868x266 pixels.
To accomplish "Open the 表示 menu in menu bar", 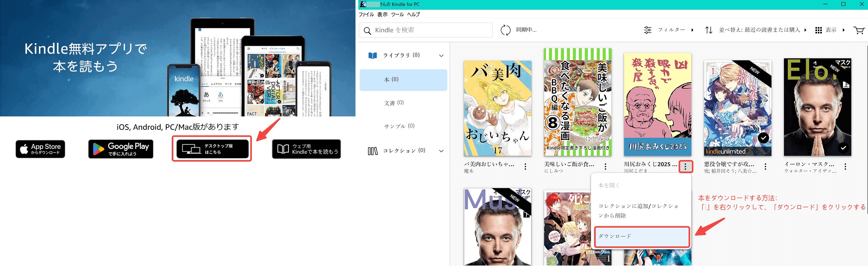I will [x=383, y=14].
